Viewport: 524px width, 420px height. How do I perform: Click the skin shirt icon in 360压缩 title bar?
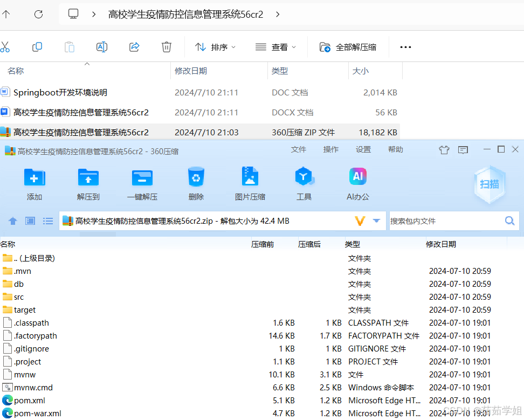pyautogui.click(x=444, y=150)
